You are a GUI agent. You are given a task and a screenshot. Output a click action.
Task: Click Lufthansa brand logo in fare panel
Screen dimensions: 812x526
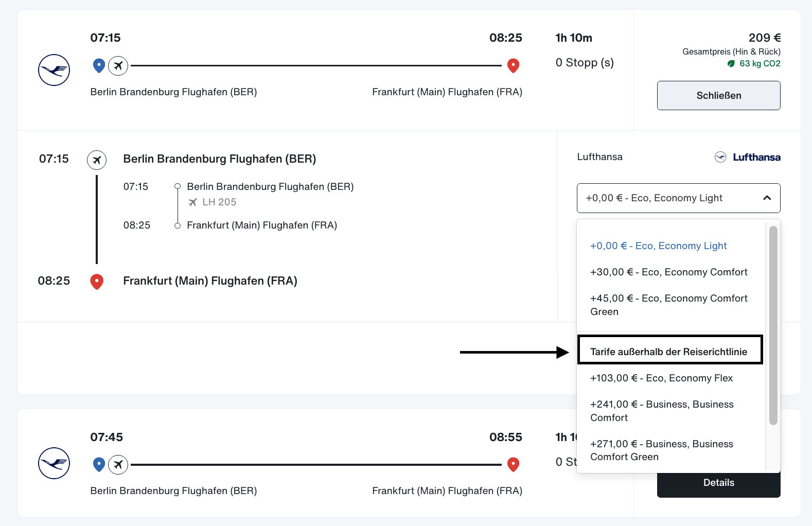(x=748, y=157)
